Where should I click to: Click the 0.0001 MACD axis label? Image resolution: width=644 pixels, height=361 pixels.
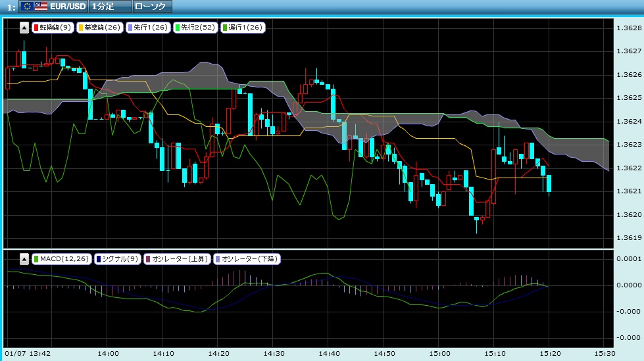pyautogui.click(x=629, y=258)
